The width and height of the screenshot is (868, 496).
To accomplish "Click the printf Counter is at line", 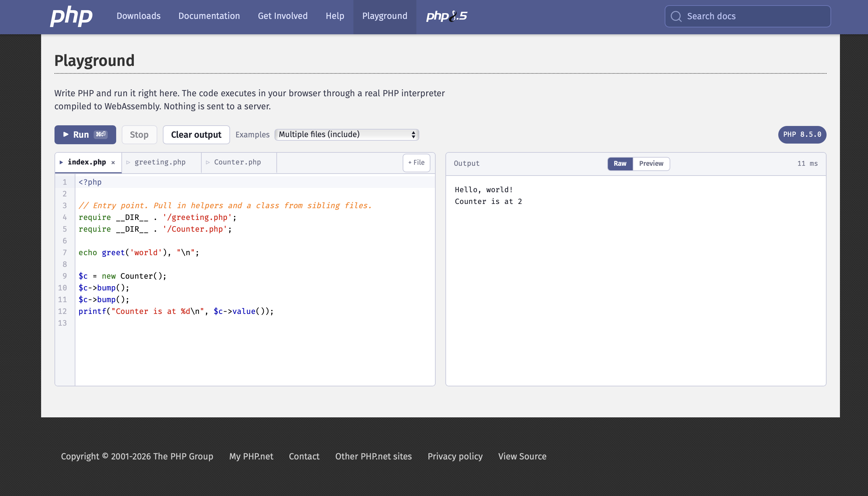I will [x=176, y=311].
